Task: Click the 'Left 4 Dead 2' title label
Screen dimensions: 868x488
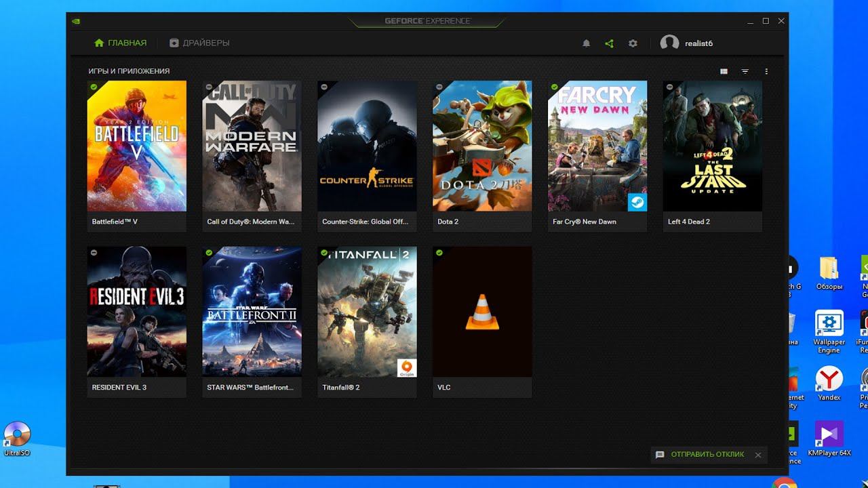Action: 689,222
